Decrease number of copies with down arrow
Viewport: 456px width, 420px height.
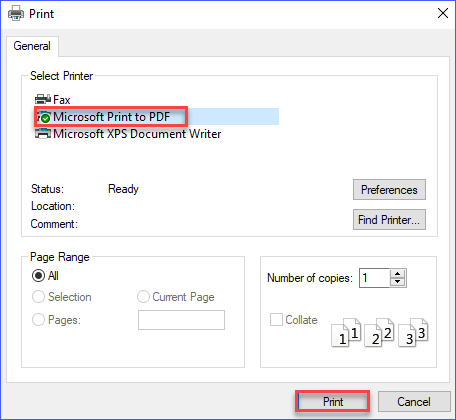point(397,282)
